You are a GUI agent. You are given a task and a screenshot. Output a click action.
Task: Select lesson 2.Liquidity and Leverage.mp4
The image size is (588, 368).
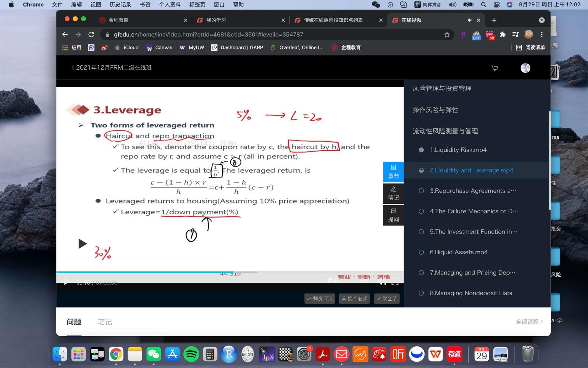pyautogui.click(x=472, y=170)
